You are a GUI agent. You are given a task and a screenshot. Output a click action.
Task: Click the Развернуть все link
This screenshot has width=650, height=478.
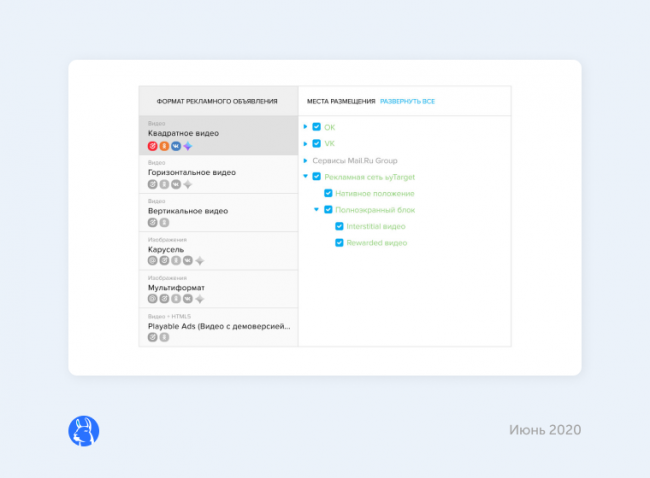(407, 101)
